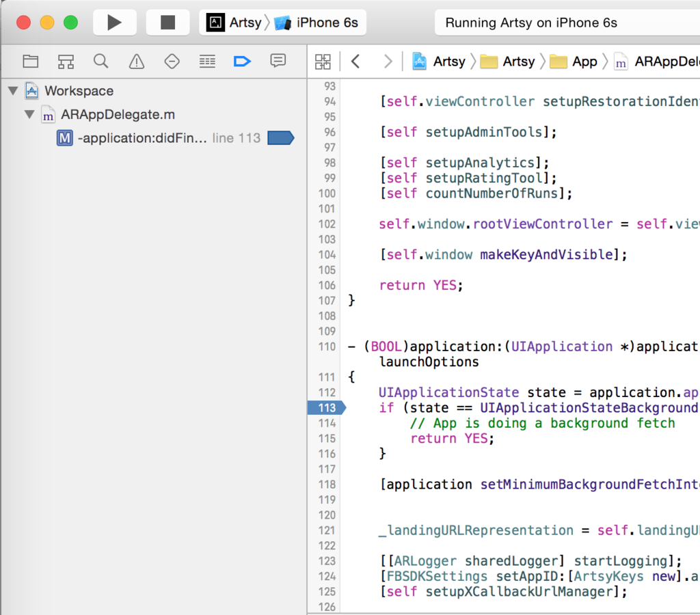Choose the iPhone 6s run destination
Image resolution: width=700 pixels, height=615 pixels.
pyautogui.click(x=317, y=23)
